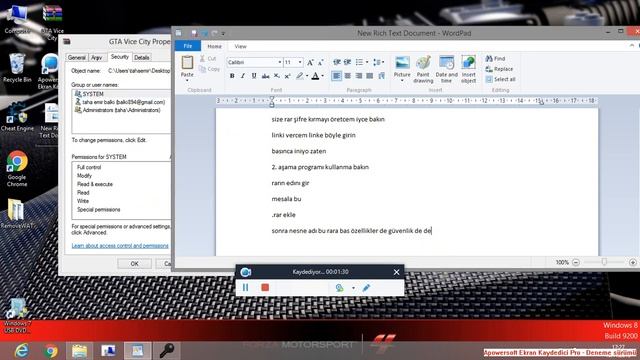Switch to the View ribbon tab
640x360 pixels.
click(x=240, y=46)
